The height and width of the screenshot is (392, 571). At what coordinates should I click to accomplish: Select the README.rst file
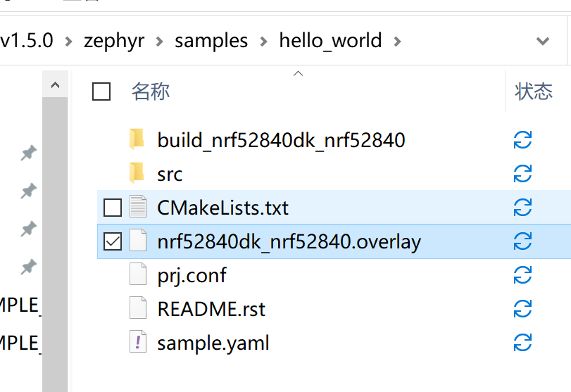point(211,309)
